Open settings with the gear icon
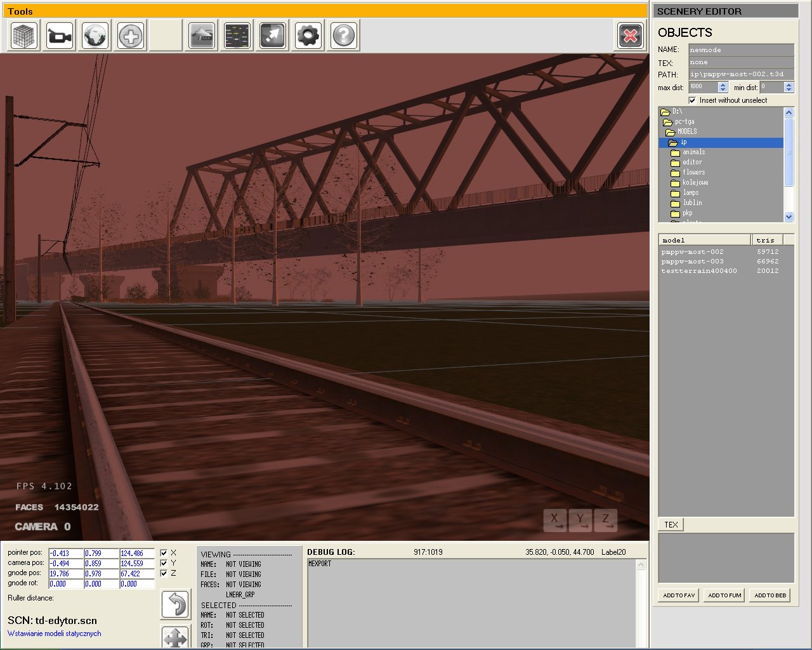 click(308, 36)
